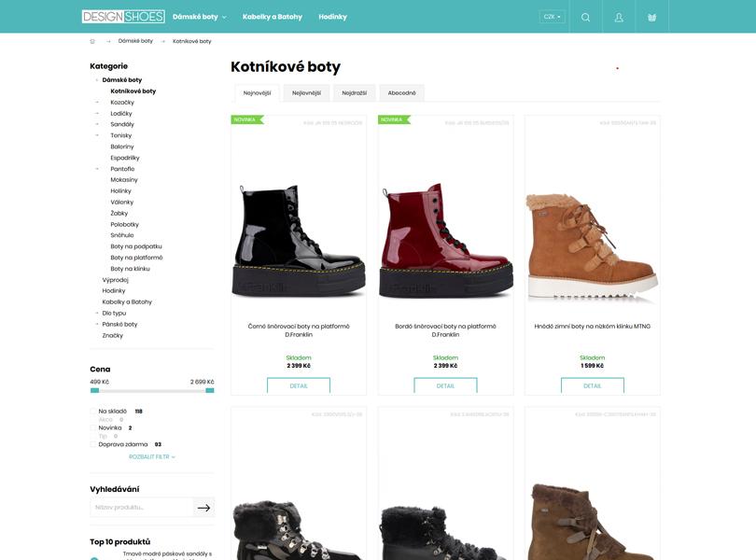Click the DesignShoes logo
This screenshot has height=560, width=756.
coord(123,17)
